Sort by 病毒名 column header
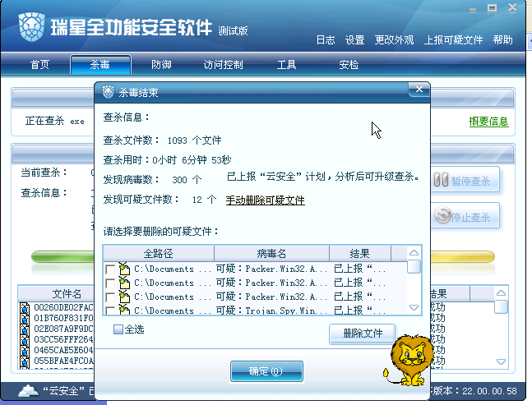 coord(271,253)
